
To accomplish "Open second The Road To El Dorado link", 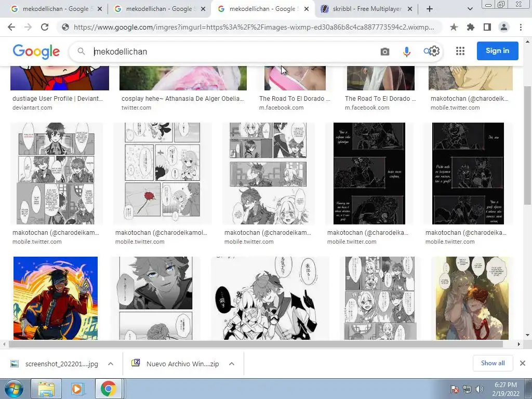I will click(380, 98).
